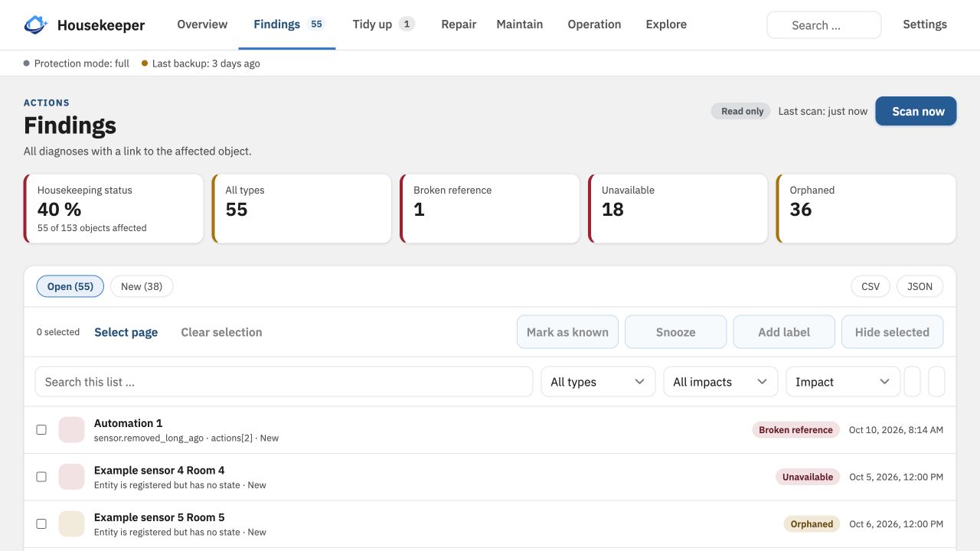Click the pink icon beside Automation 1
The image size is (980, 551).
click(x=71, y=430)
